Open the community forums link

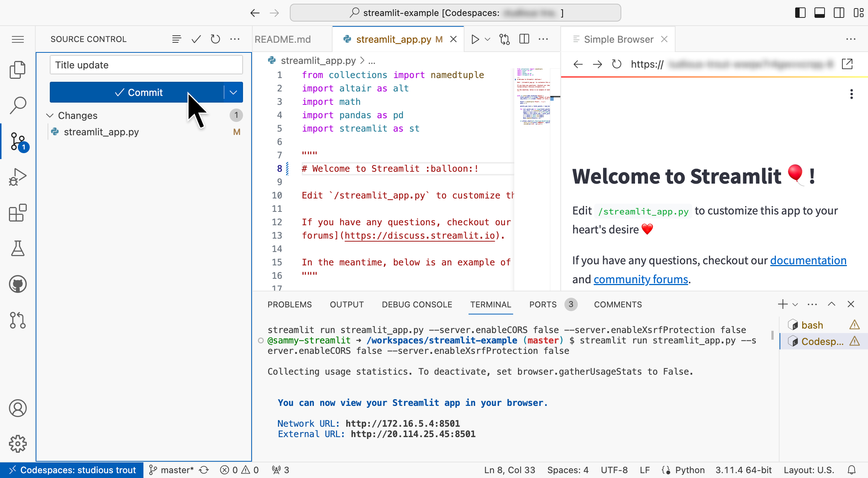click(641, 279)
